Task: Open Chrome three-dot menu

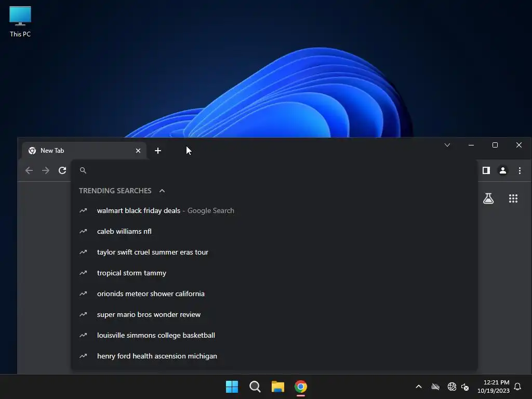Action: pos(520,170)
